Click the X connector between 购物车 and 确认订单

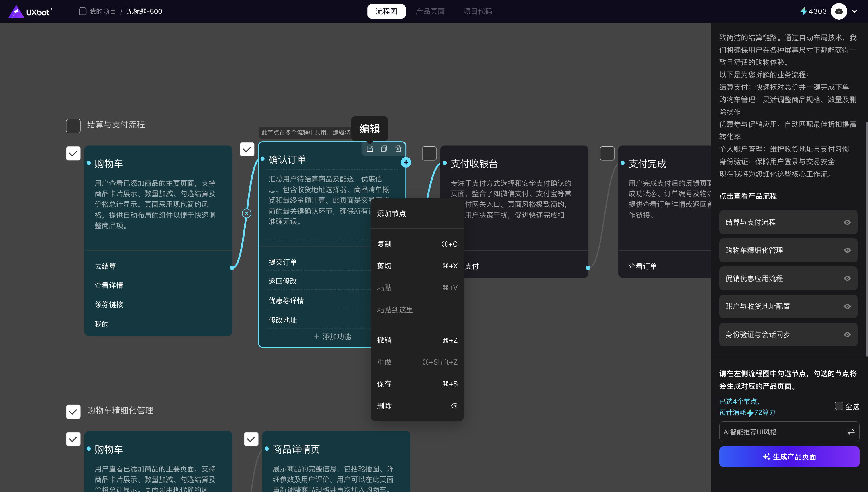[247, 213]
